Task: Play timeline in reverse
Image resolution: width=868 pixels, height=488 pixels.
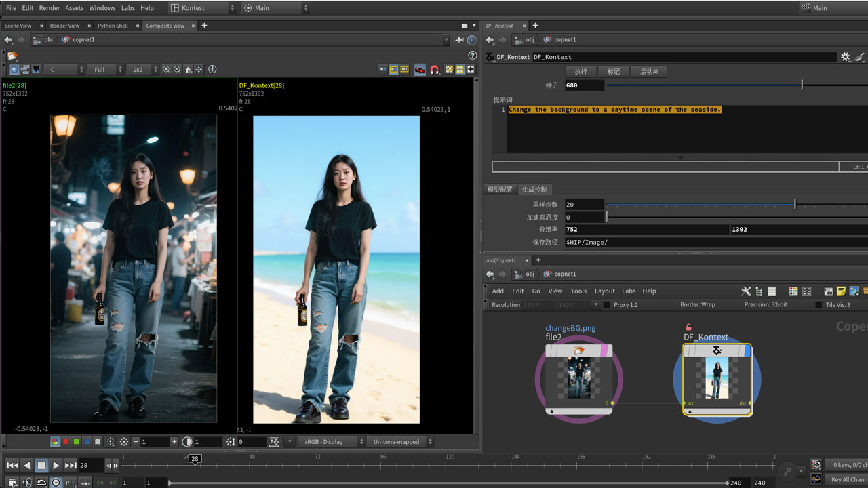Action: click(x=27, y=465)
